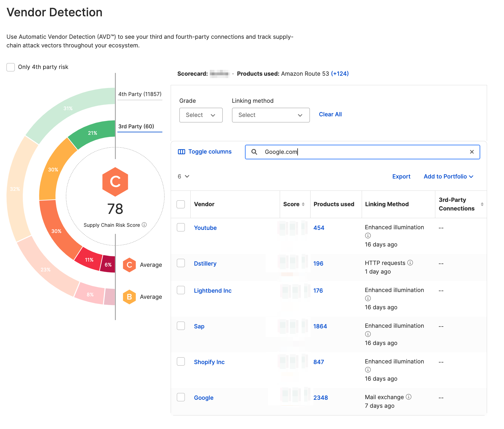Open Shopify Inc vendor link
The width and height of the screenshot is (504, 429).
(209, 362)
